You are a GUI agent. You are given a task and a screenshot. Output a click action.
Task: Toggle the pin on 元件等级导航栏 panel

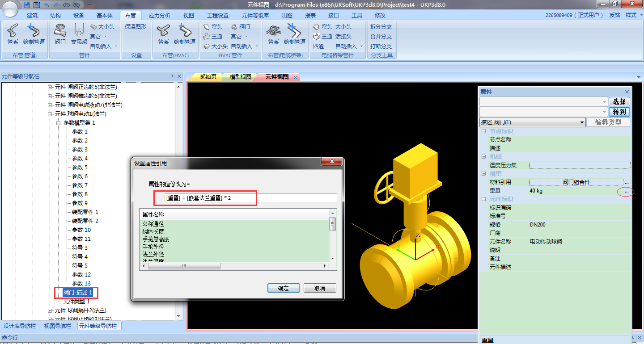point(172,76)
